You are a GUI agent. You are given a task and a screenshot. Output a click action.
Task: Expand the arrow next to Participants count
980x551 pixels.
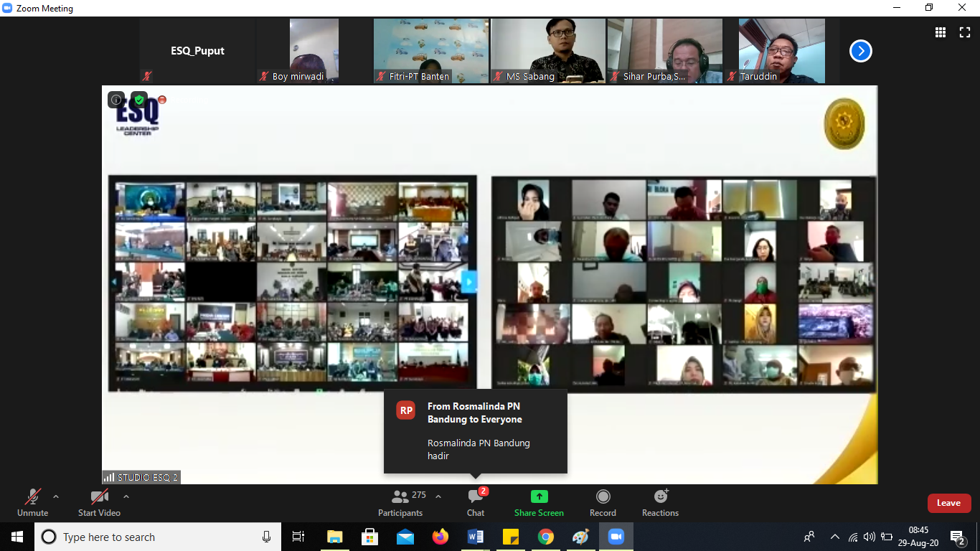(438, 496)
